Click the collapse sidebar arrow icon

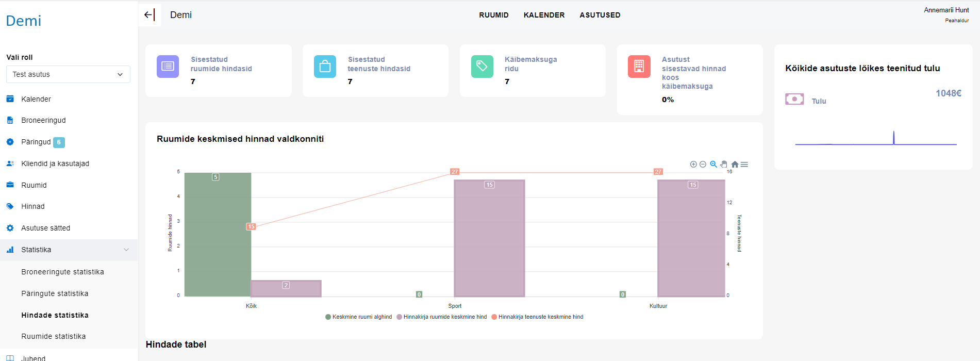[x=150, y=15]
